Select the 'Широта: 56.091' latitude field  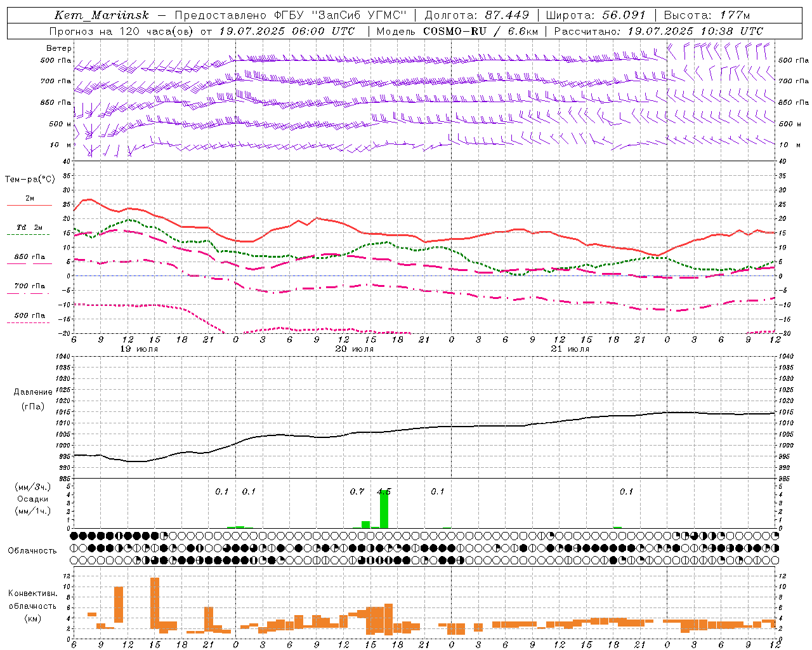(596, 15)
